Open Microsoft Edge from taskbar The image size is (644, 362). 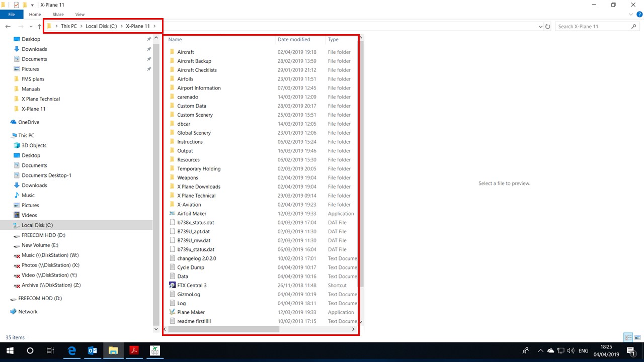tap(72, 350)
